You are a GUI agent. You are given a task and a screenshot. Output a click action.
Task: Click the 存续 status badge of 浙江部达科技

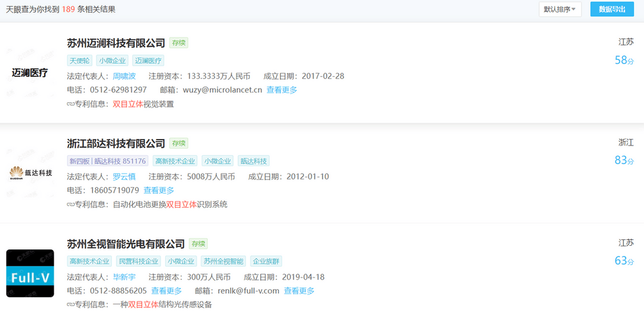179,143
